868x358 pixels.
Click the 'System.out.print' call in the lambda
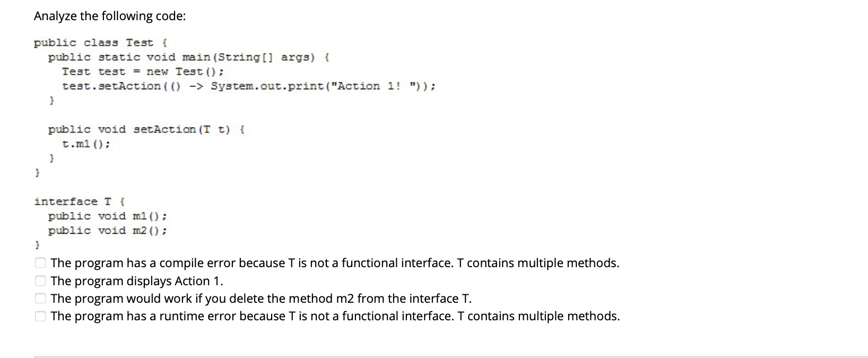pyautogui.click(x=265, y=86)
